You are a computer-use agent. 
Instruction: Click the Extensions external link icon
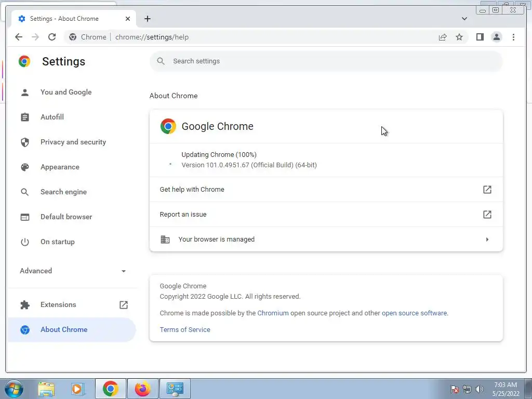click(124, 304)
